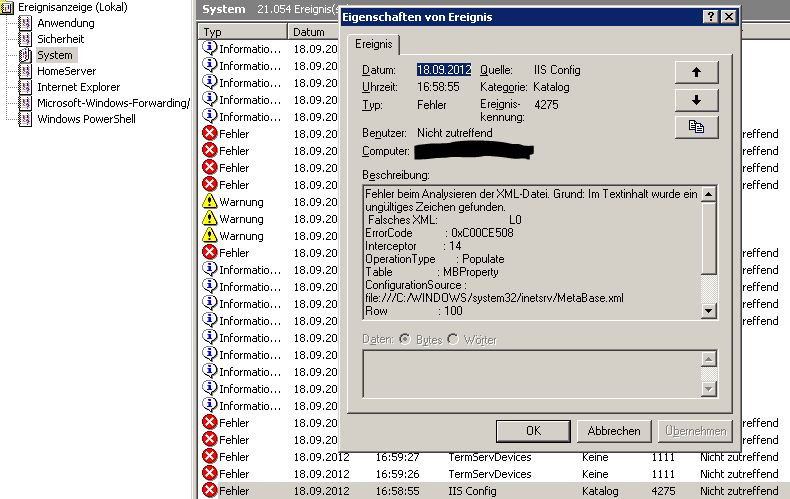Select the Microsoft-Windows-Forwarding log entry
The image size is (790, 499).
pos(113,103)
